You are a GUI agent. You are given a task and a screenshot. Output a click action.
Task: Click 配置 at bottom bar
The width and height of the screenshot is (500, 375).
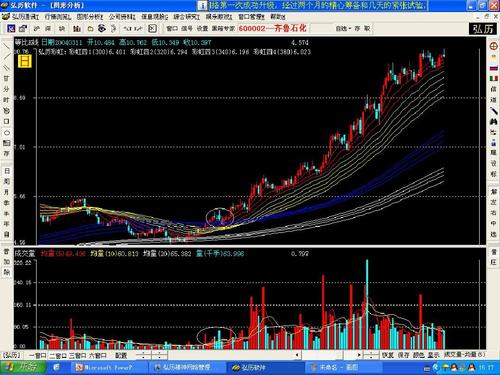pyautogui.click(x=121, y=355)
